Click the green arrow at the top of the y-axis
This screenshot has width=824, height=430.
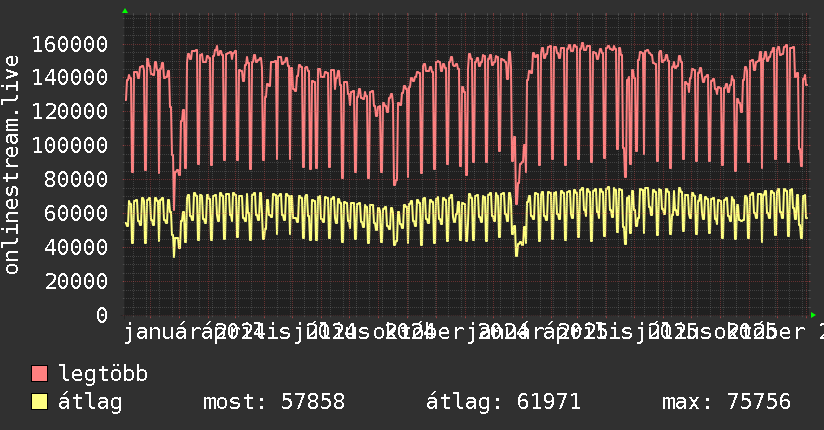(x=125, y=11)
